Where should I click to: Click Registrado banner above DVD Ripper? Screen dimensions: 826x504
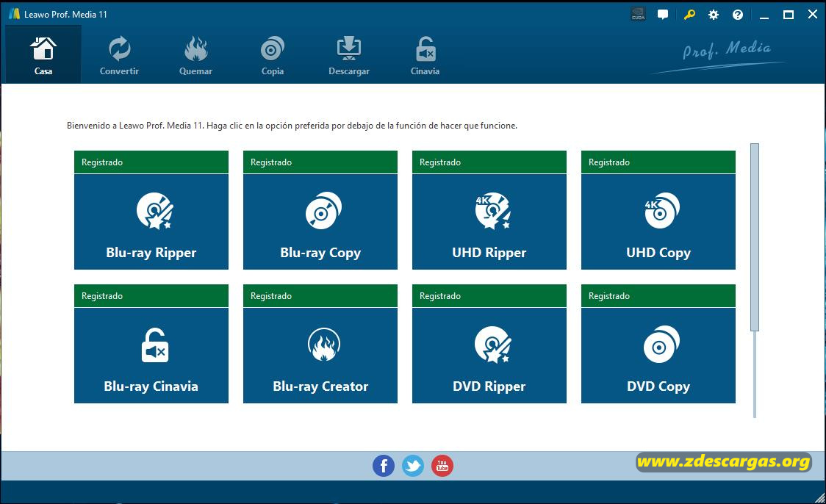(x=489, y=296)
